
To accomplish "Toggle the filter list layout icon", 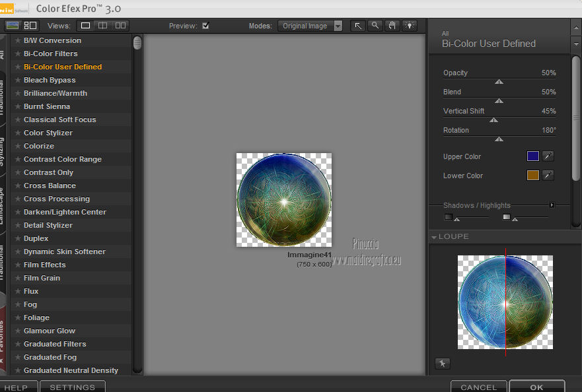I will [x=30, y=26].
